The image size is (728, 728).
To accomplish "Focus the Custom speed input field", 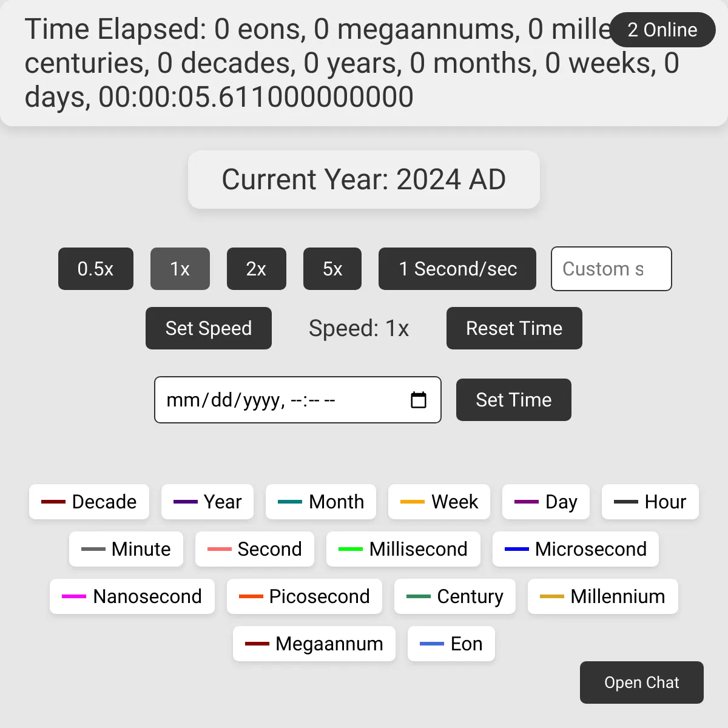I will click(612, 269).
